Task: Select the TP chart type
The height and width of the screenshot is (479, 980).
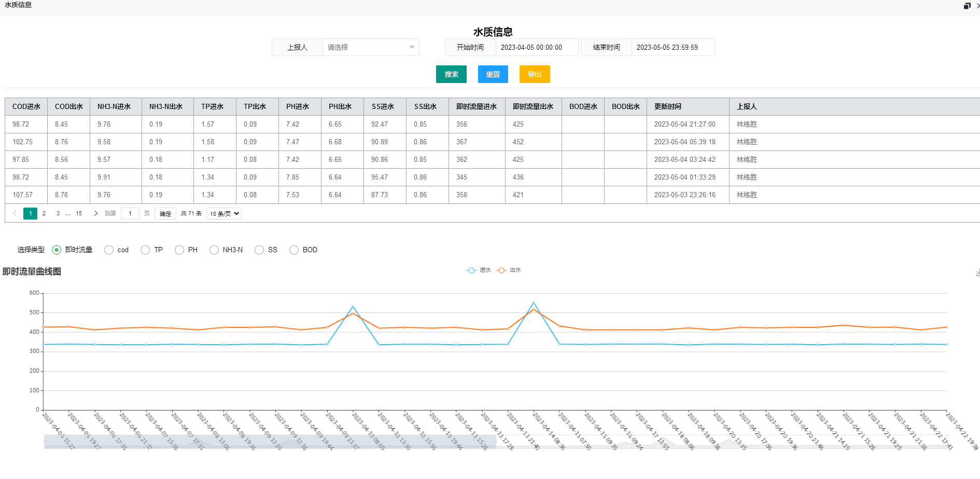Action: [145, 250]
